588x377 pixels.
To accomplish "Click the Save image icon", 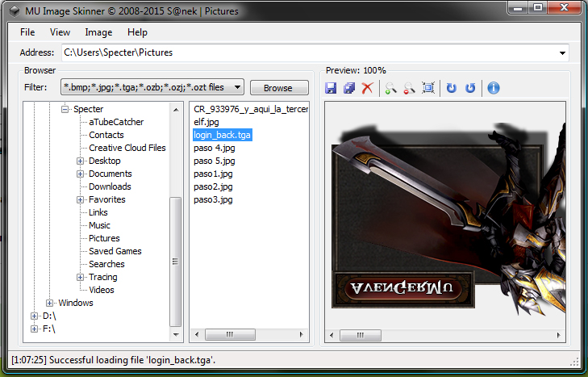I will 331,88.
